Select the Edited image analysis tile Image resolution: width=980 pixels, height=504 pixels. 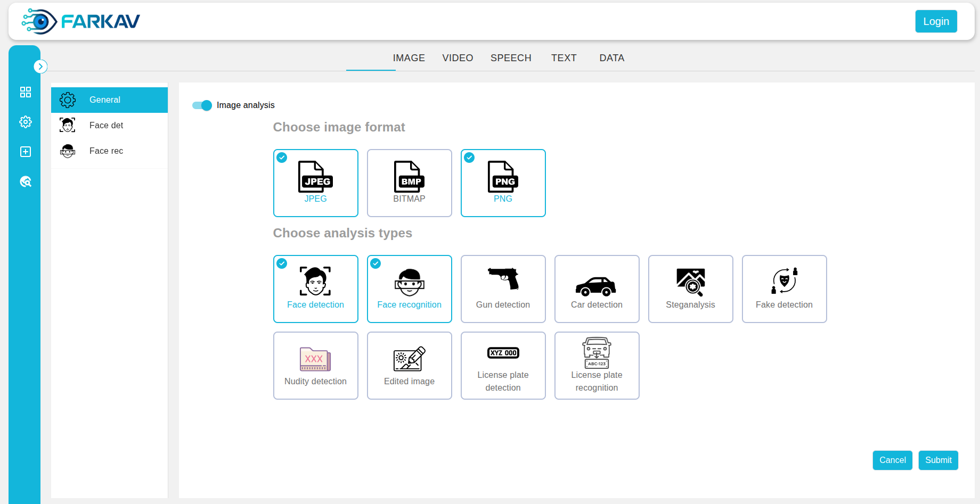click(409, 366)
